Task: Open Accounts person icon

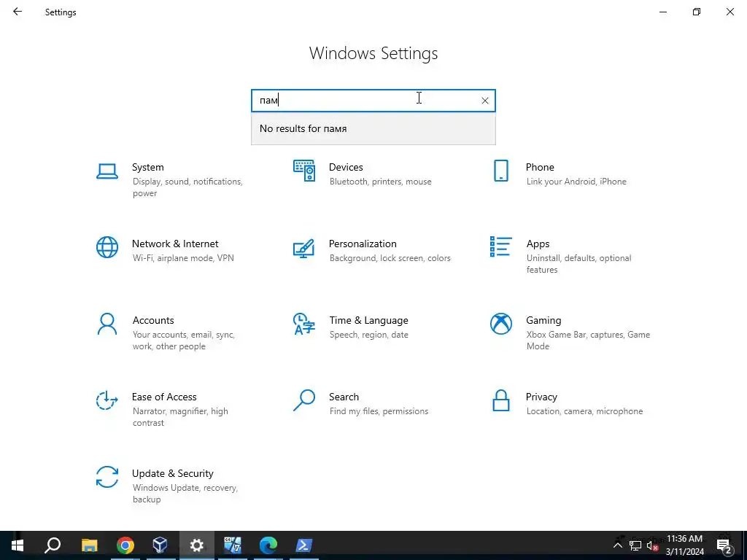Action: (x=107, y=324)
